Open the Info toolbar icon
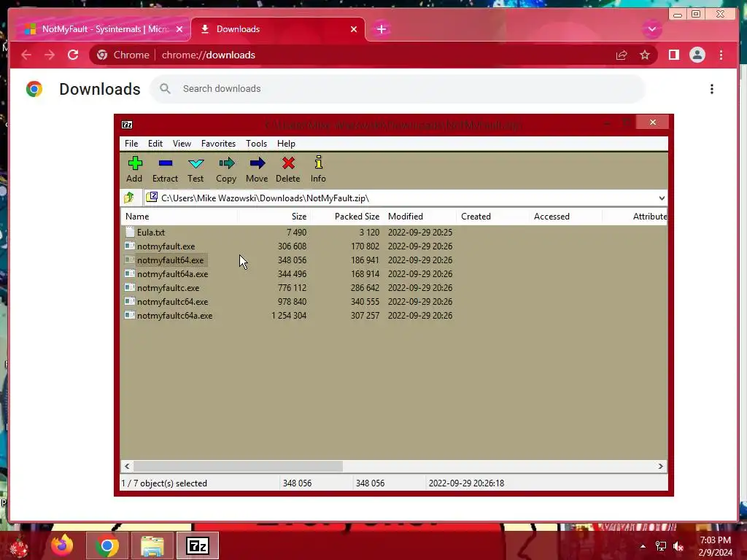The image size is (747, 560). [318, 169]
